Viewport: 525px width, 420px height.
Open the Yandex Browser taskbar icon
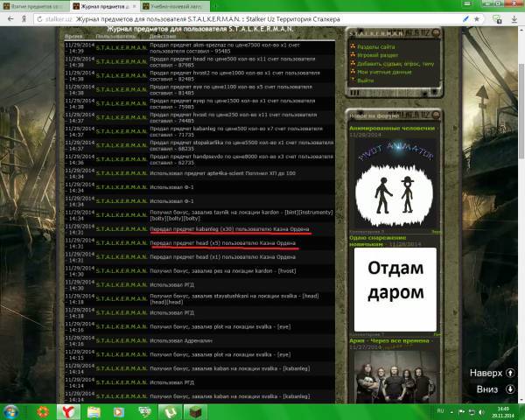[68, 412]
